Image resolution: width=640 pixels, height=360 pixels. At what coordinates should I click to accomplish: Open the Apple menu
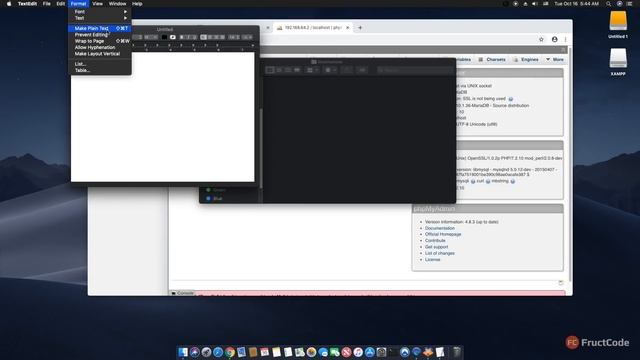[9, 4]
